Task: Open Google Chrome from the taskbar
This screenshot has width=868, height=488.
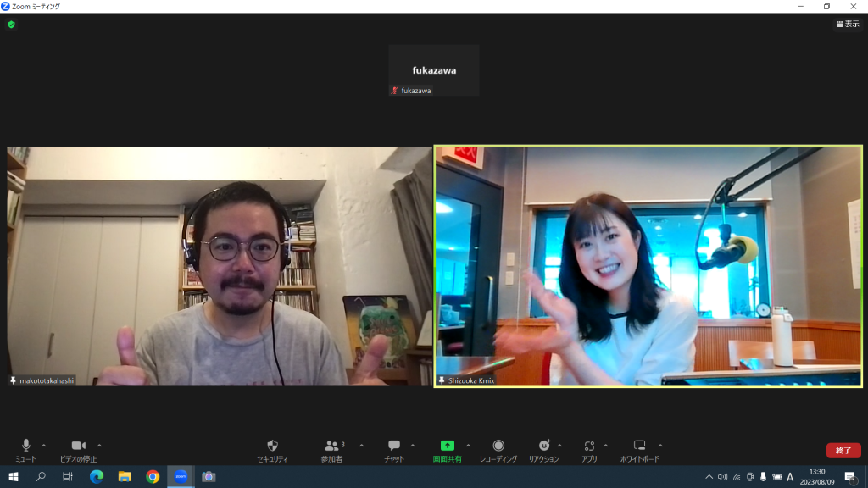Action: 153,477
